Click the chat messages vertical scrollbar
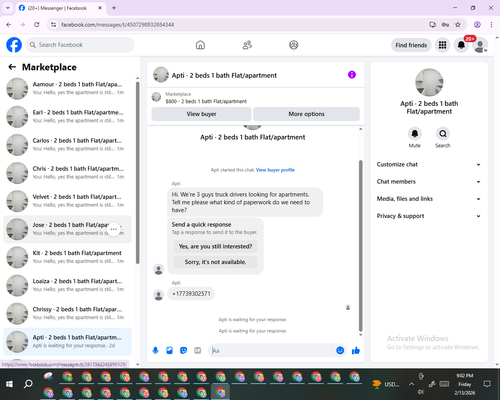The image size is (500, 400). (360, 246)
